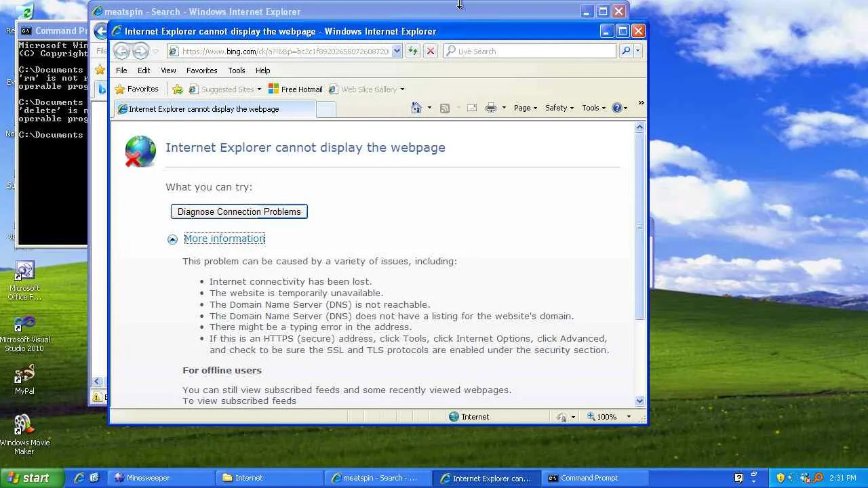
Task: Click the address bar URL field
Action: pos(279,51)
